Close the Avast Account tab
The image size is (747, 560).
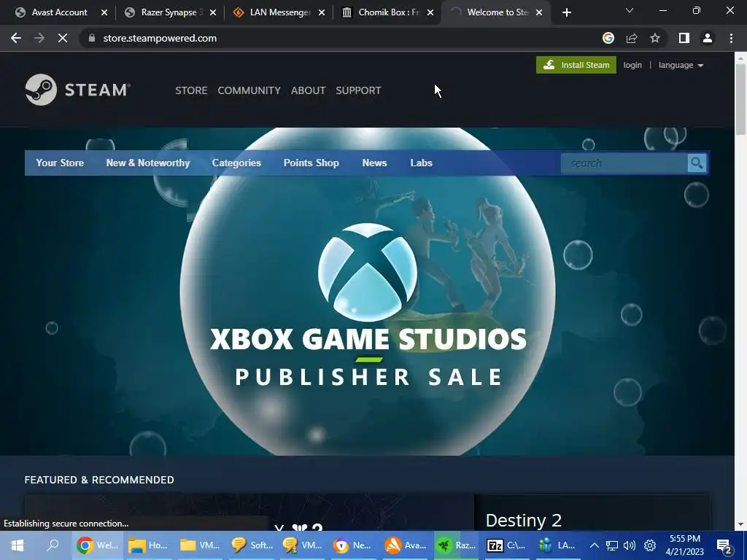click(x=104, y=12)
